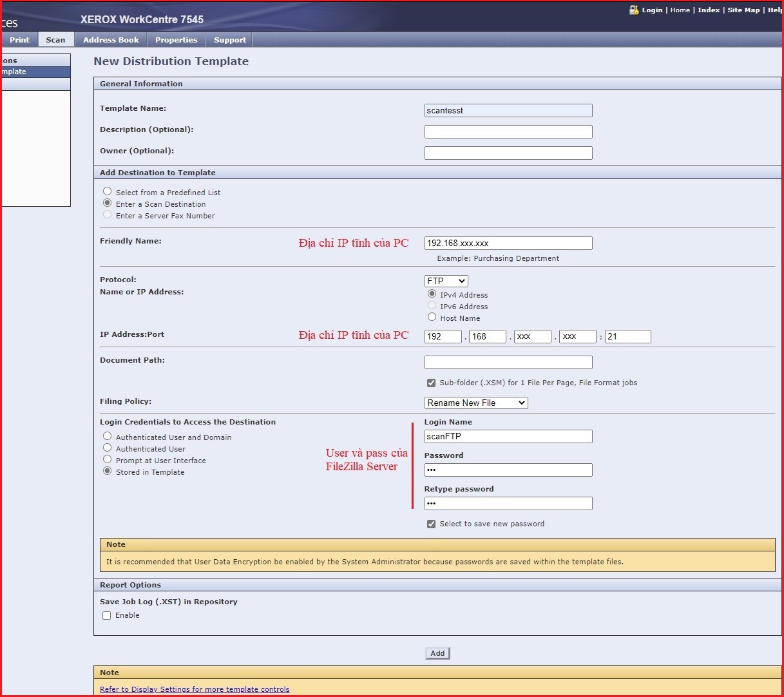Open the Site Map link
784x697 pixels.
coord(743,10)
